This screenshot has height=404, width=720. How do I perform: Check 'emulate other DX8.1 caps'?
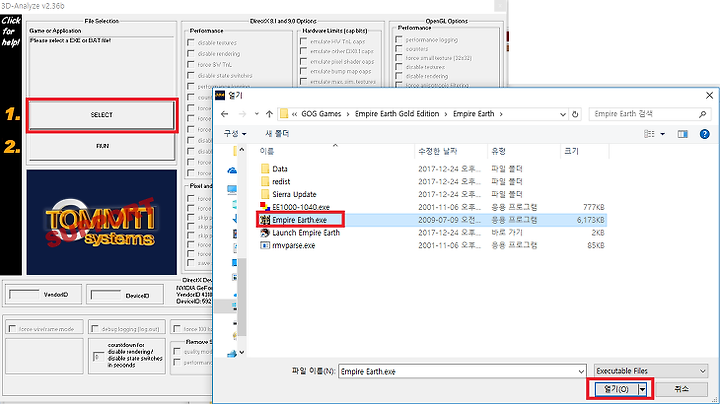pyautogui.click(x=303, y=51)
